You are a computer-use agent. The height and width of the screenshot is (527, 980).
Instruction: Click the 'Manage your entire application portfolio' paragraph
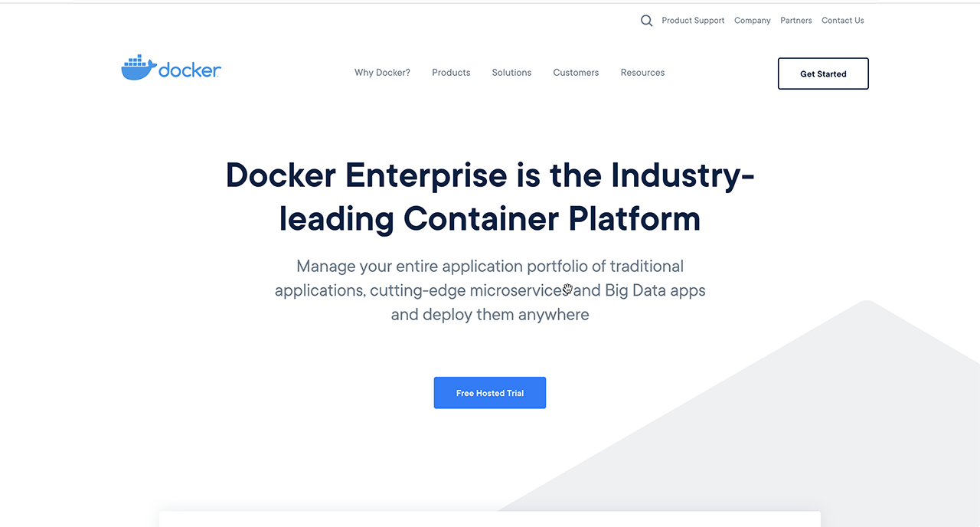[490, 267]
